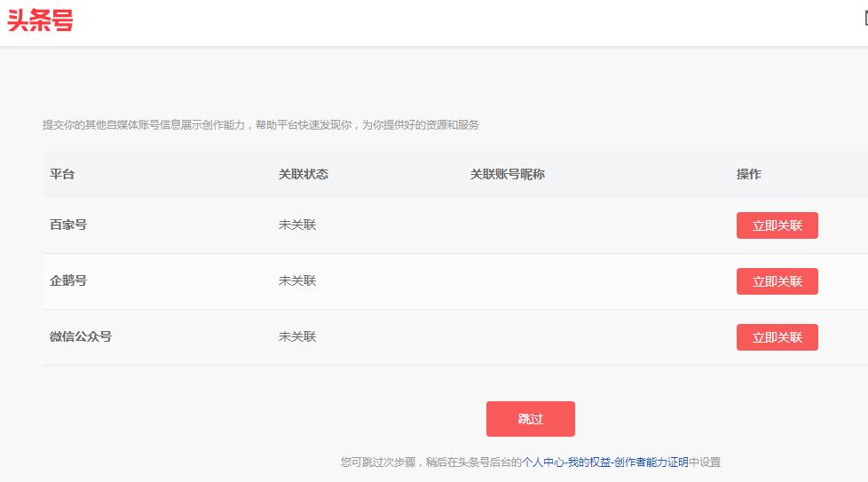Image resolution: width=868 pixels, height=482 pixels.
Task: Select the 企鹅号 platform name
Action: (x=68, y=281)
